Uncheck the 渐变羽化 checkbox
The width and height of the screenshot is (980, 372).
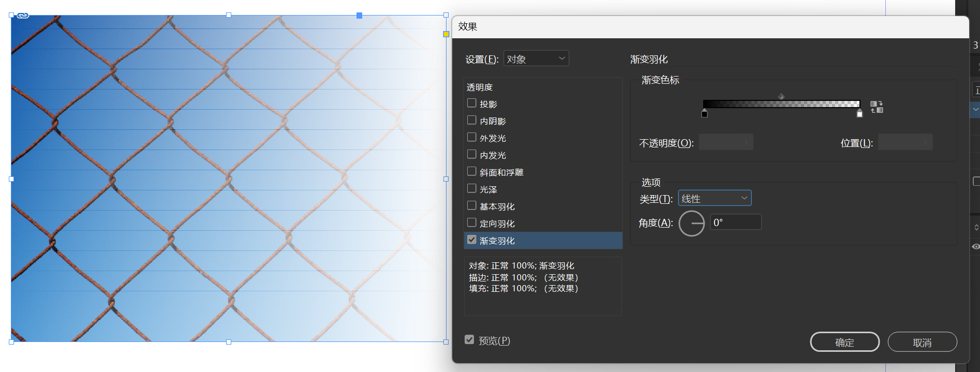coord(471,240)
